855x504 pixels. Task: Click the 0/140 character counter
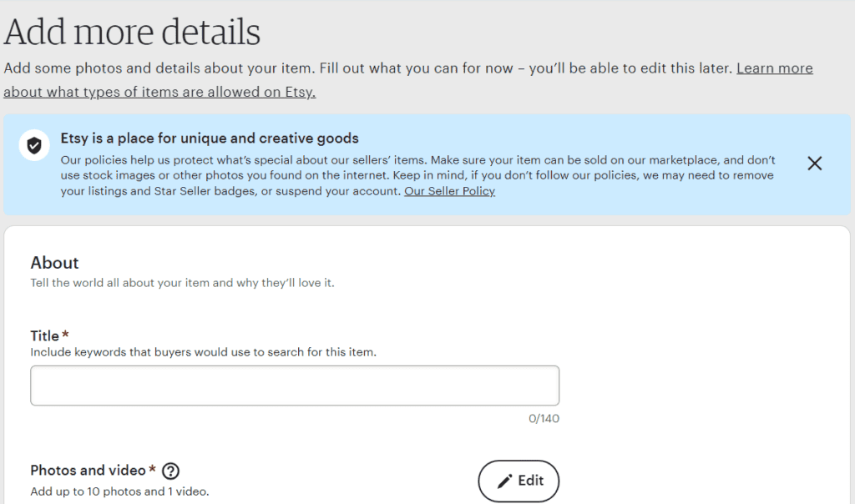(x=542, y=418)
